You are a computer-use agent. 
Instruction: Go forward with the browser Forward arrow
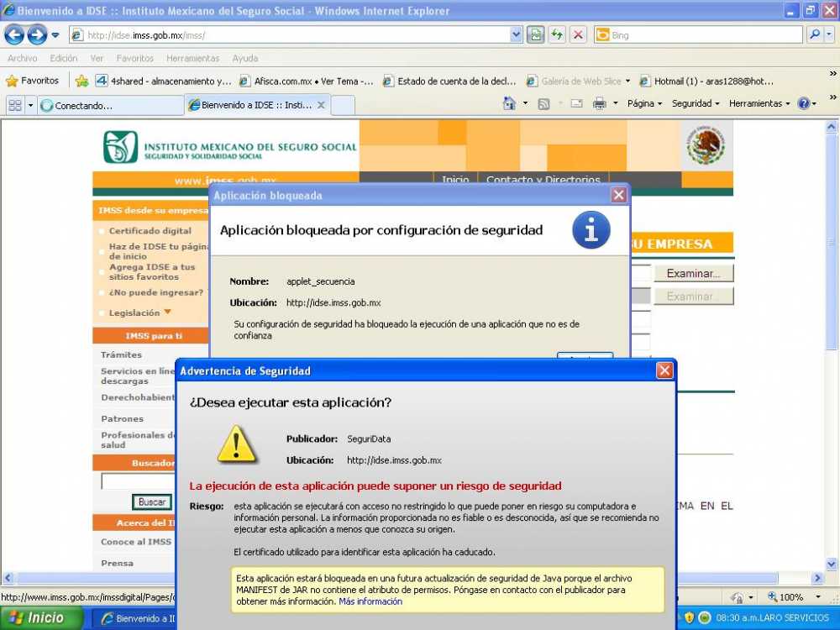point(37,35)
